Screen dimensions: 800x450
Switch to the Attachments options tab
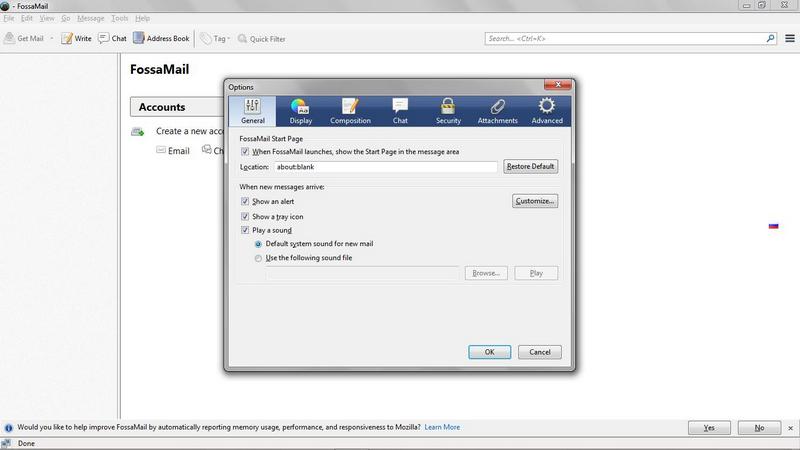497,111
